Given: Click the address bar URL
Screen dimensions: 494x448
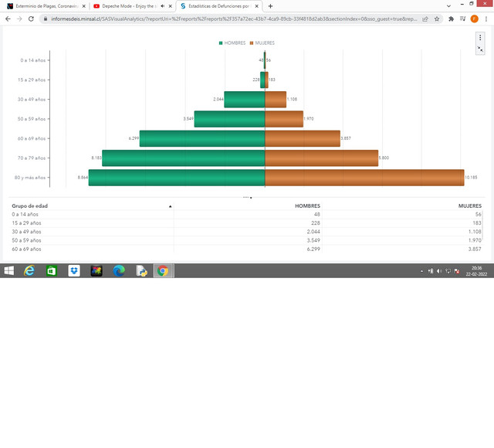Looking at the screenshot, I should 234,19.
